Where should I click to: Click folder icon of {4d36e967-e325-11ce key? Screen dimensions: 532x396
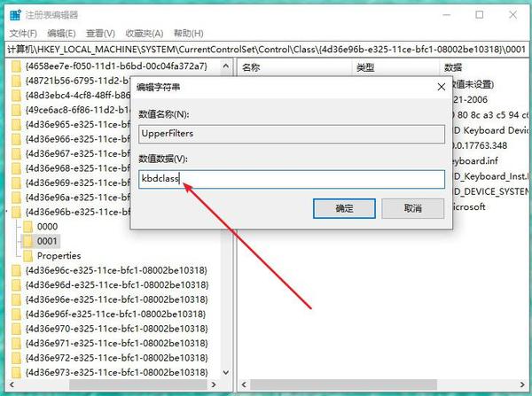[16, 153]
